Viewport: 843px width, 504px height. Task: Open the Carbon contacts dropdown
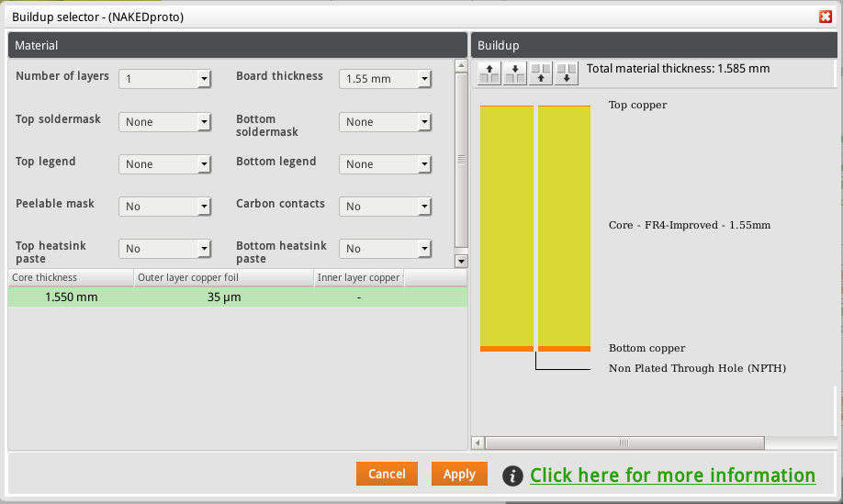point(385,207)
